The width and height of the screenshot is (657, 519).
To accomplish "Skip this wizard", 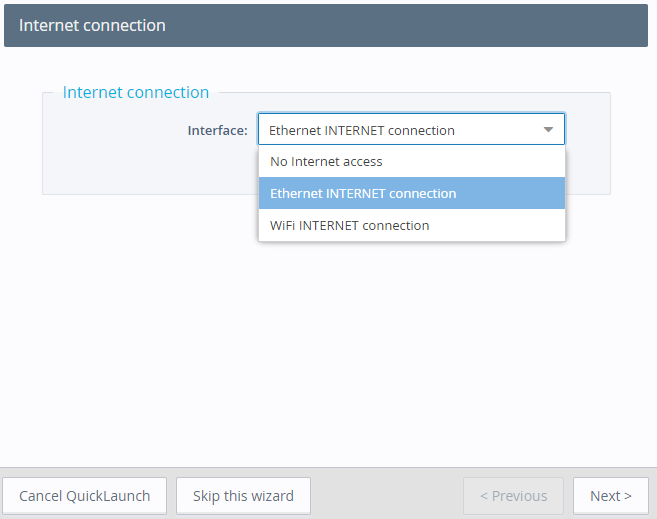I will pos(243,496).
